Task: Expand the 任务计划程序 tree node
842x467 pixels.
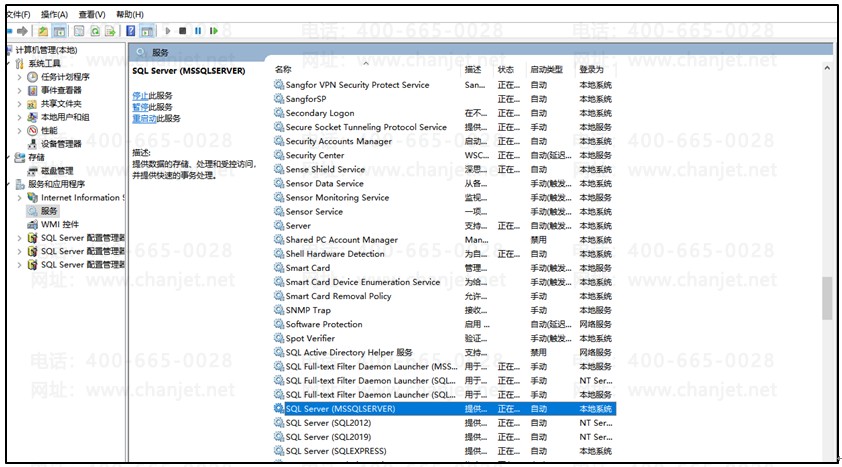Action: tap(19, 77)
